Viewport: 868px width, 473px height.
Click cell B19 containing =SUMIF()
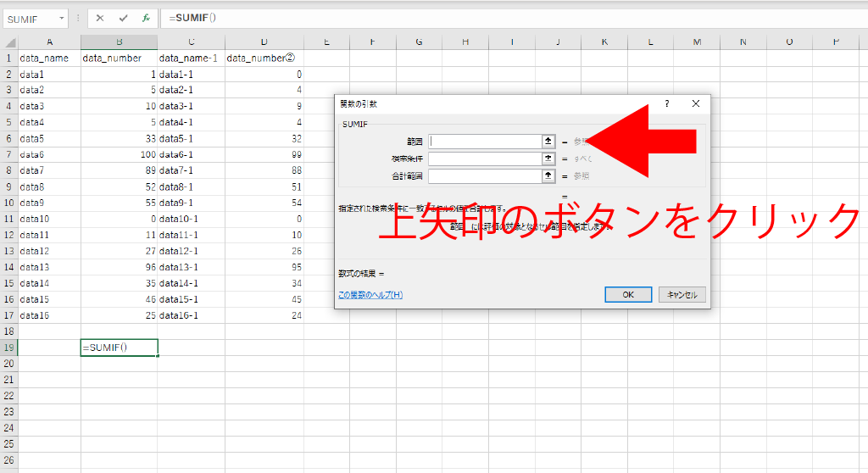click(x=119, y=348)
